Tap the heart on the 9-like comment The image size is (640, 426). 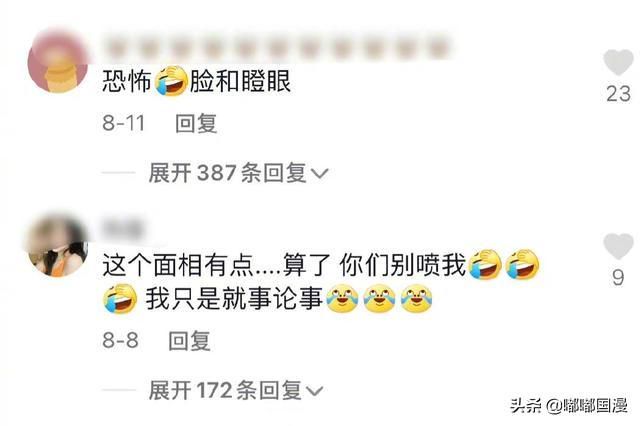click(618, 246)
